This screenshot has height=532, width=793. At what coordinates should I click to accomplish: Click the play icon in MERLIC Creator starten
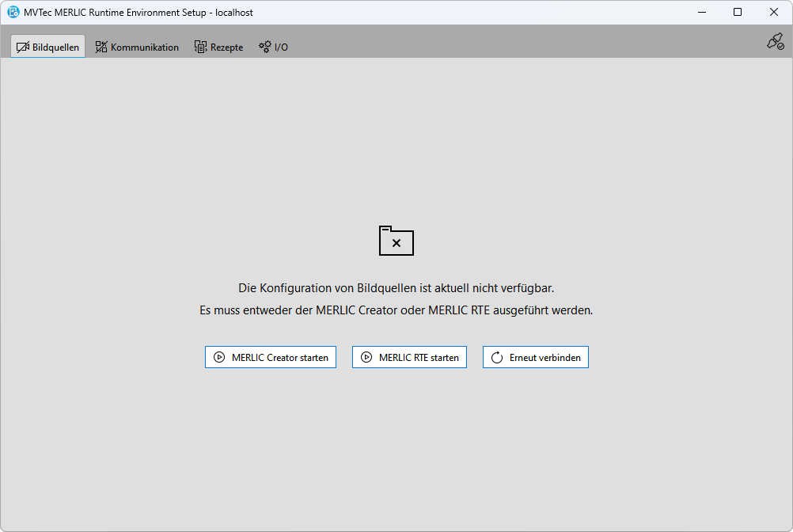[219, 357]
